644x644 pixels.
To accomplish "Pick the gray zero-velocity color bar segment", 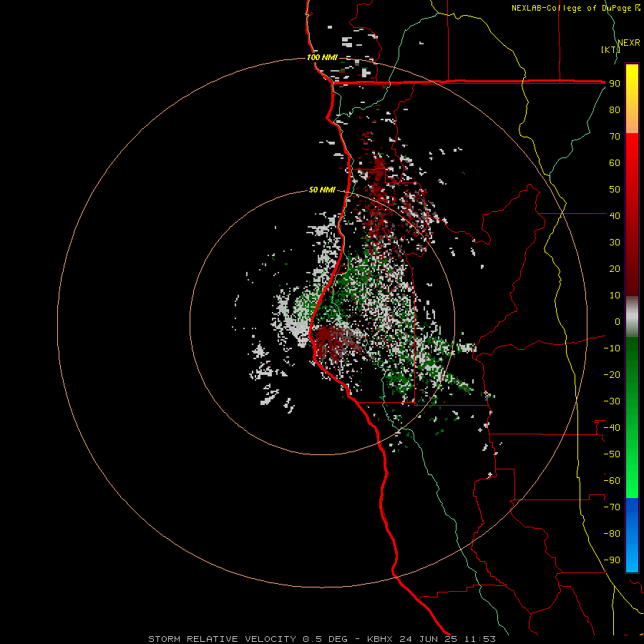I will click(x=632, y=317).
